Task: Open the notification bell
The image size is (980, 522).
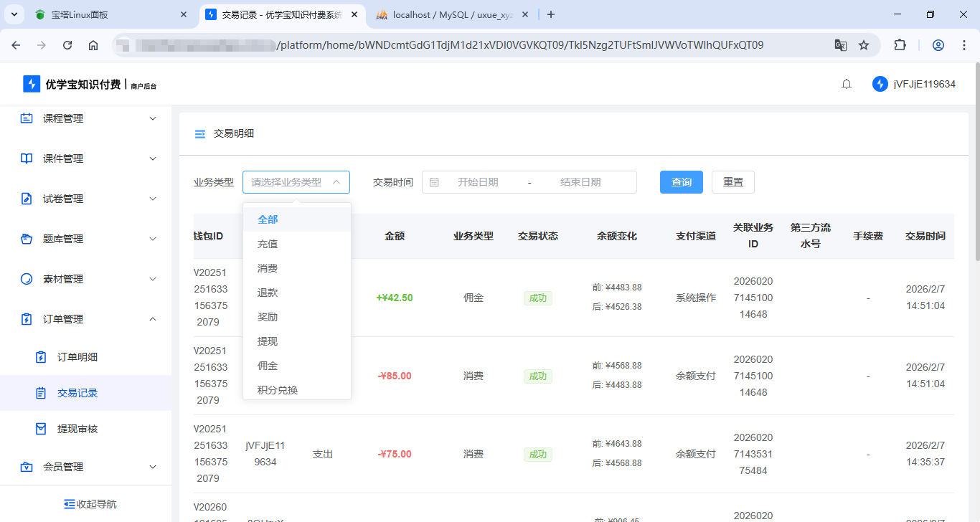Action: 847,83
